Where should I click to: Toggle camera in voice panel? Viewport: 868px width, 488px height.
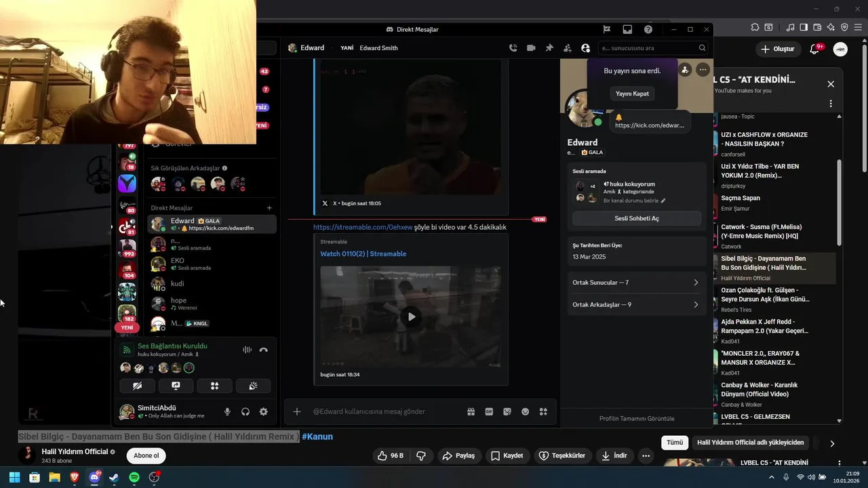[137, 386]
